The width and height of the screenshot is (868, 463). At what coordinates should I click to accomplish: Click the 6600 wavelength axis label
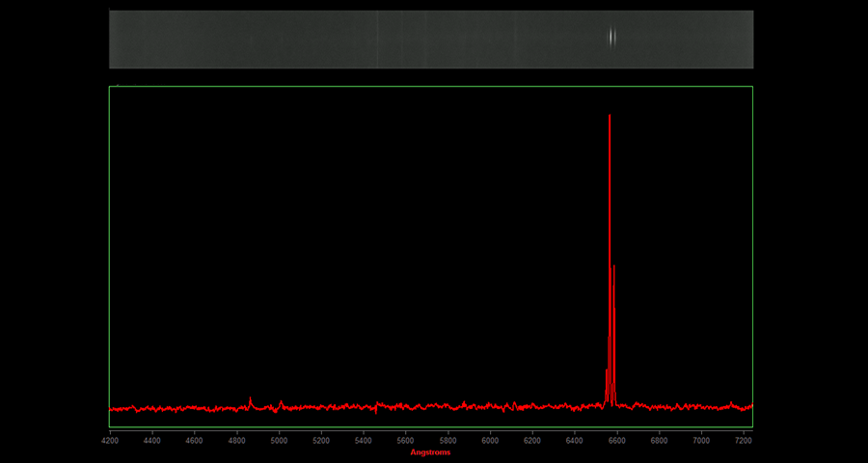coord(617,441)
